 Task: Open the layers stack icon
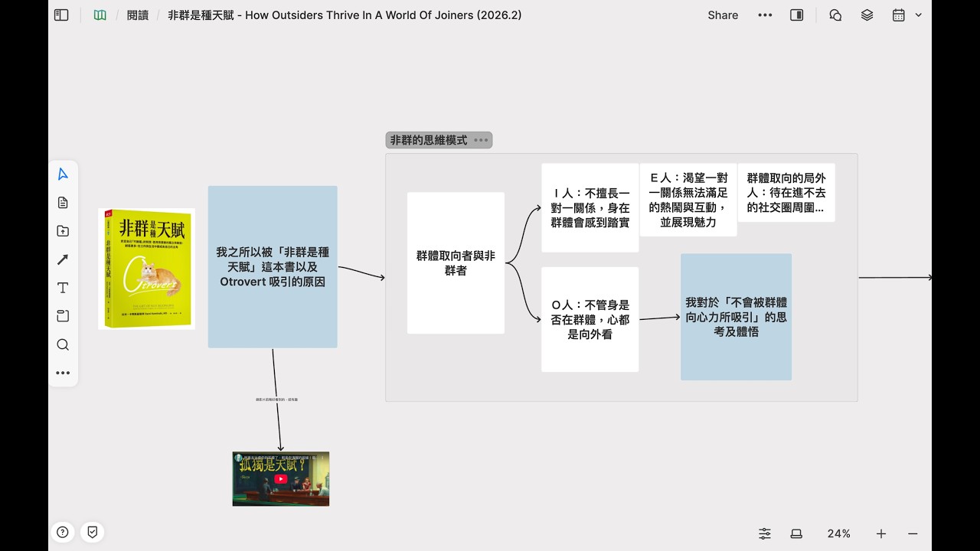pyautogui.click(x=867, y=15)
